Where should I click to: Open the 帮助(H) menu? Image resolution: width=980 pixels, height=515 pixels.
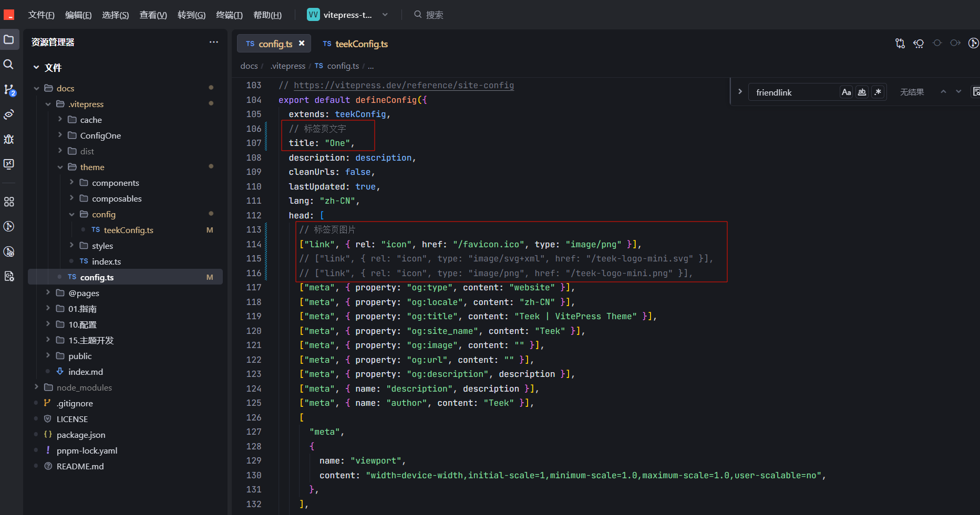pos(267,15)
